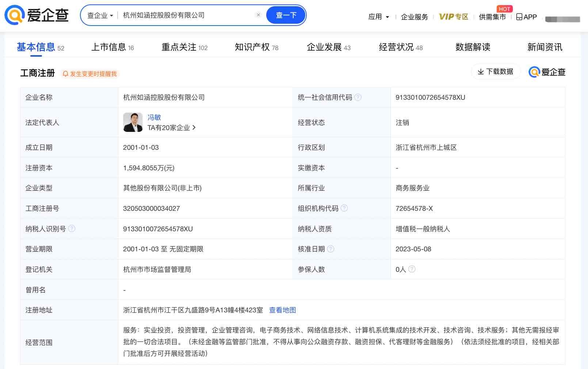This screenshot has width=588, height=369.
Task: Click help icon beside 统一社会信用代码
Action: (358, 97)
